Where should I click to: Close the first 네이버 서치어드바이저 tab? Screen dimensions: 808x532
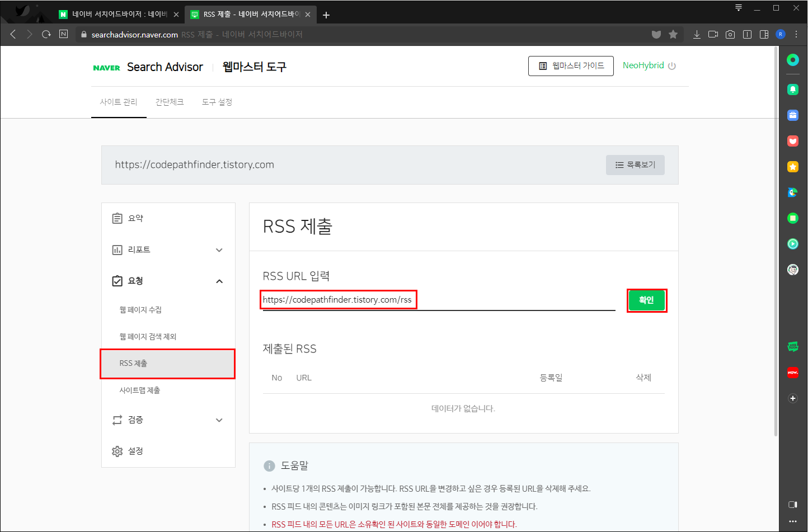[x=176, y=15]
